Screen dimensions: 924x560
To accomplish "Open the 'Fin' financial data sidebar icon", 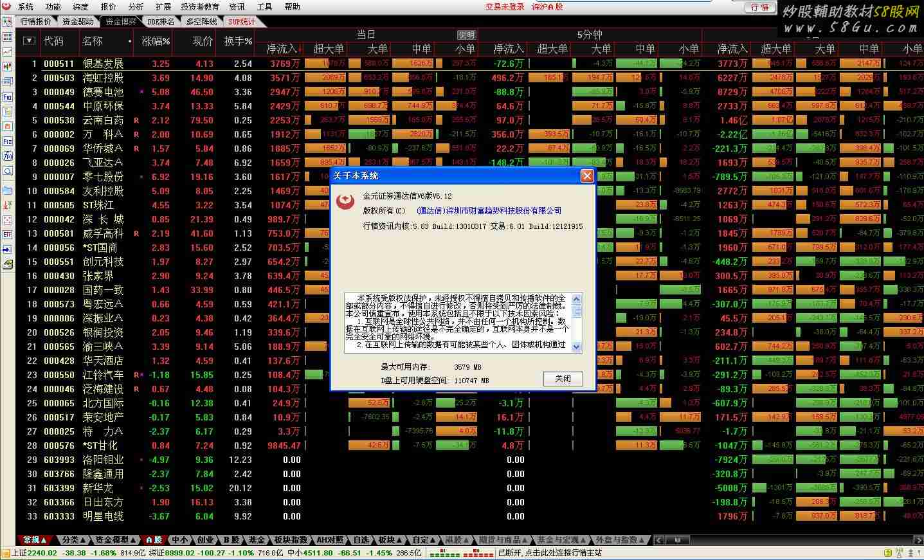I will click(x=7, y=96).
